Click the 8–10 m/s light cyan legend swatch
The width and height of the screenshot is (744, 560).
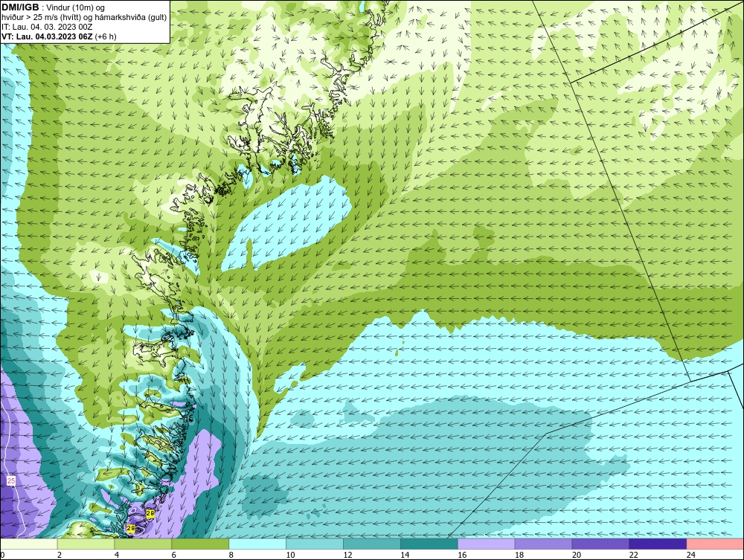257,544
